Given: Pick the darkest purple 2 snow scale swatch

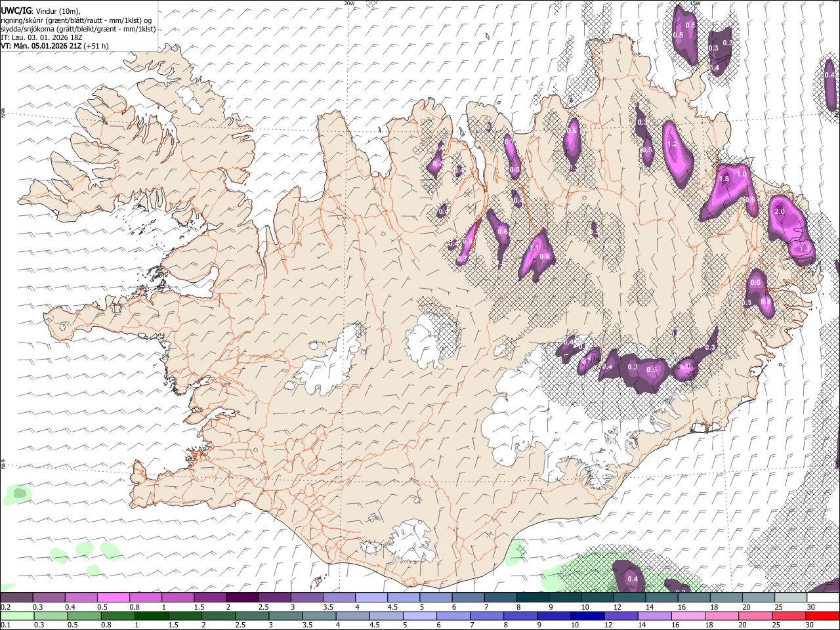Looking at the screenshot, I should 242,598.
